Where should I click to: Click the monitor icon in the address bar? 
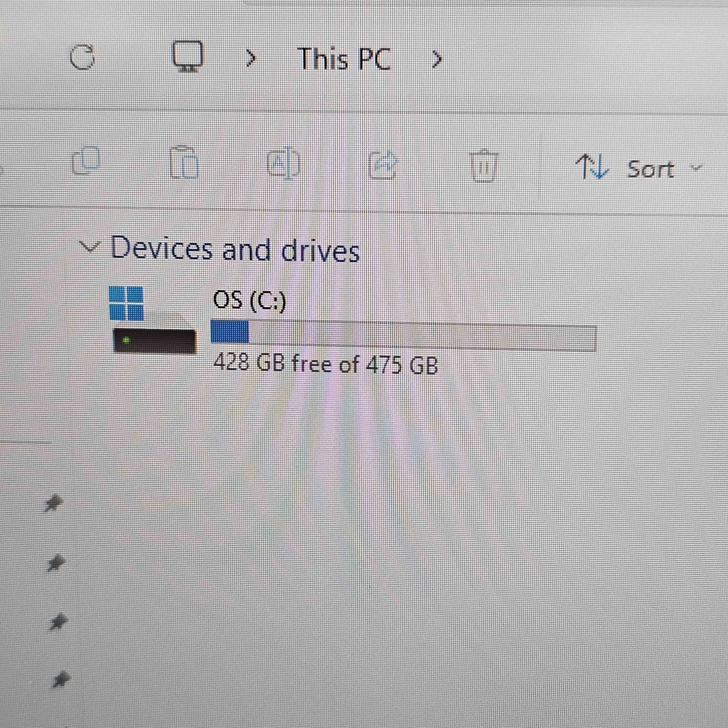188,56
